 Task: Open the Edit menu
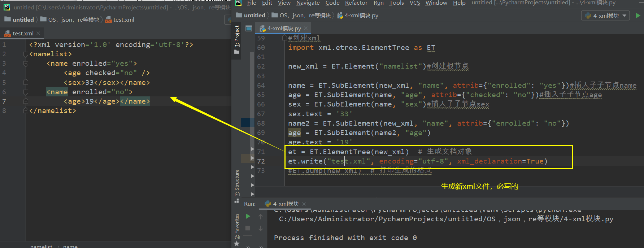tap(267, 3)
